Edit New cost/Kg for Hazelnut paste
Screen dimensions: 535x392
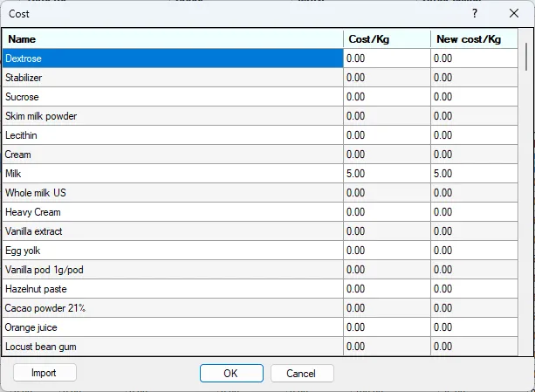pos(474,289)
